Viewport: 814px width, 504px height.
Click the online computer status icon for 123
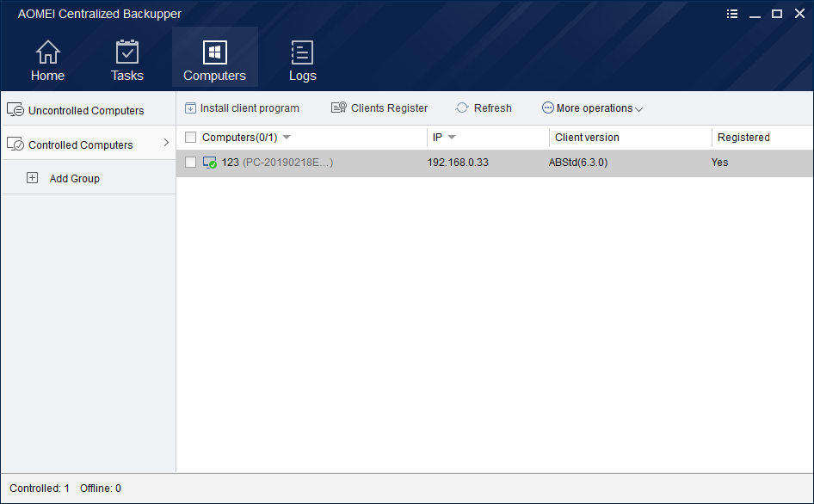(x=210, y=163)
